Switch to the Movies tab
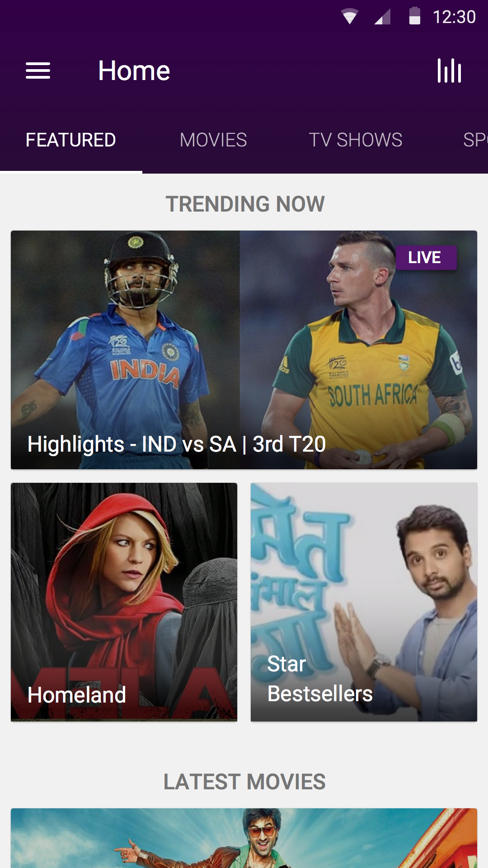The image size is (488, 868). click(213, 140)
